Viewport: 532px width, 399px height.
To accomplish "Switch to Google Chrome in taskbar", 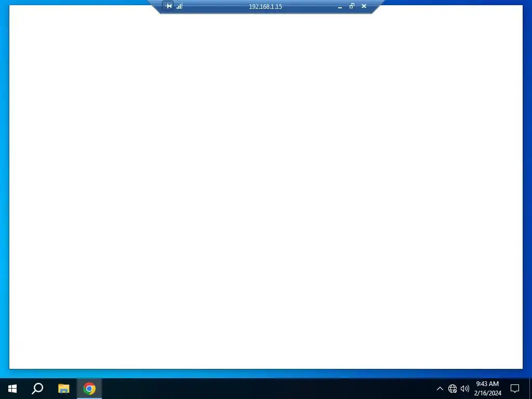I will (x=89, y=389).
